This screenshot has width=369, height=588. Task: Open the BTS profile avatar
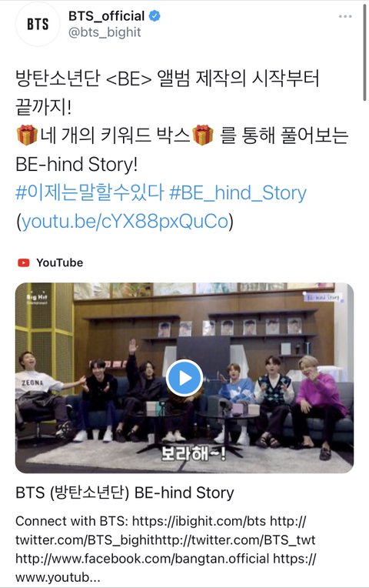tap(38, 24)
